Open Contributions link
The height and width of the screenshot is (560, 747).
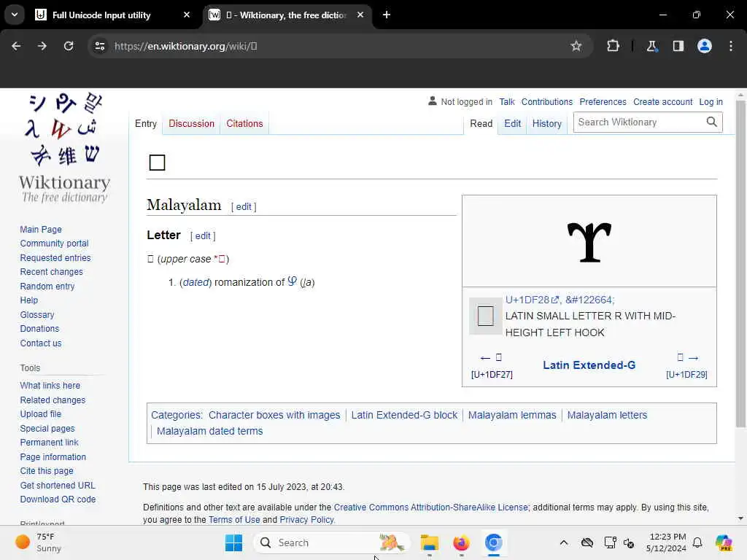click(x=547, y=102)
